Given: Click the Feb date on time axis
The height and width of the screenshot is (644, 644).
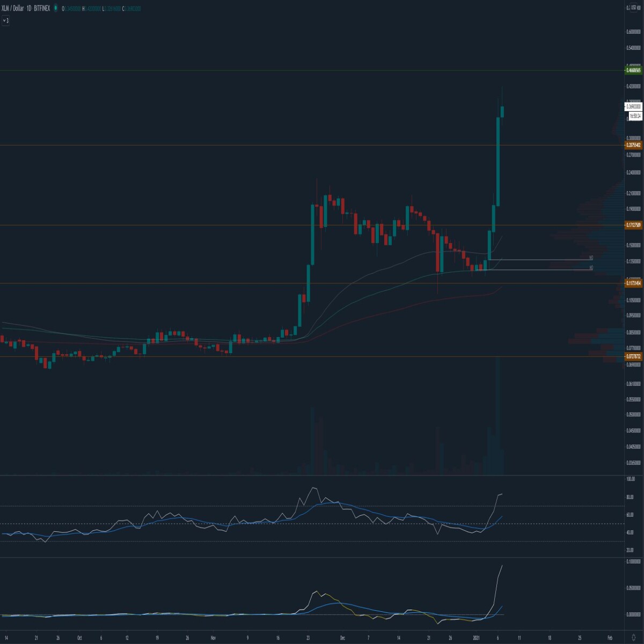Looking at the screenshot, I should tap(610, 638).
